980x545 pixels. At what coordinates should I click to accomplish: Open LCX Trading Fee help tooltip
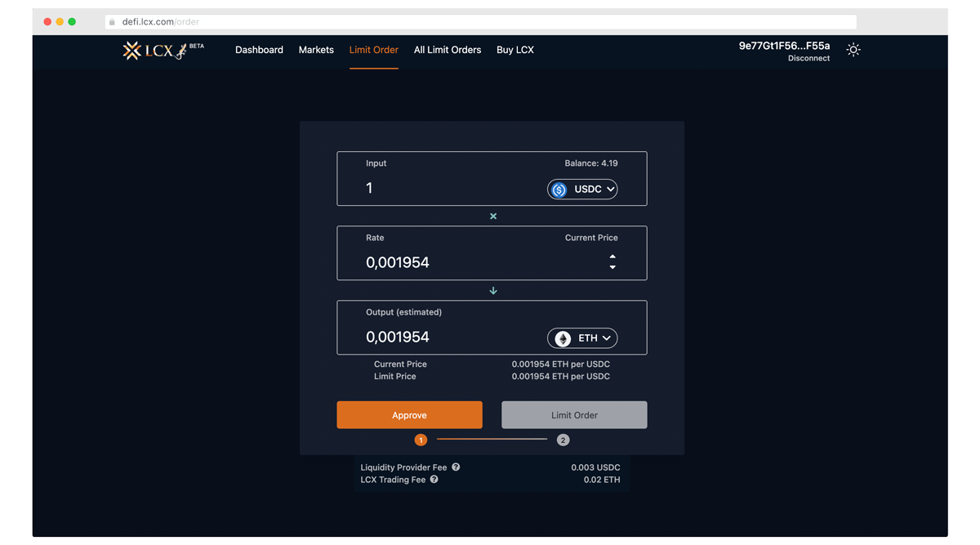pos(434,480)
